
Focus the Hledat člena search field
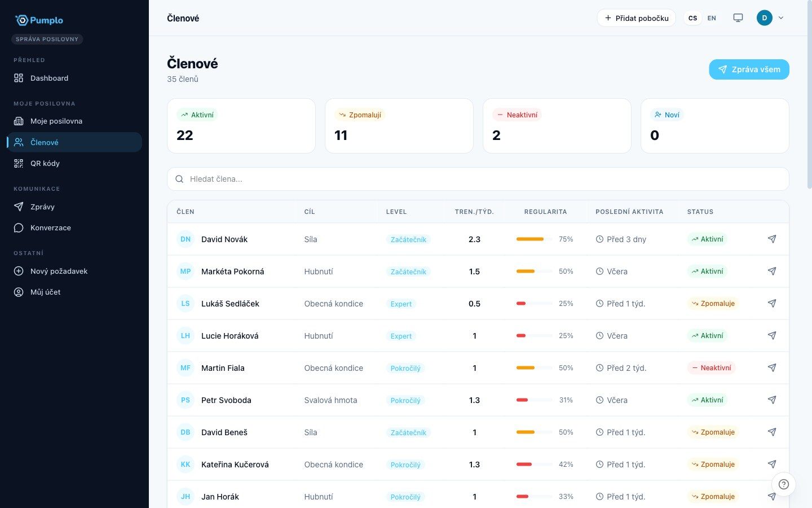(478, 179)
